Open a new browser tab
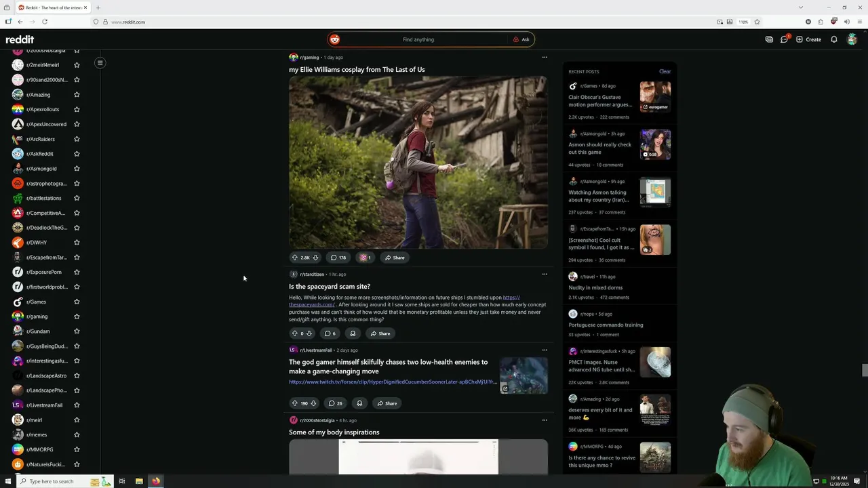The height and width of the screenshot is (488, 868). click(98, 7)
